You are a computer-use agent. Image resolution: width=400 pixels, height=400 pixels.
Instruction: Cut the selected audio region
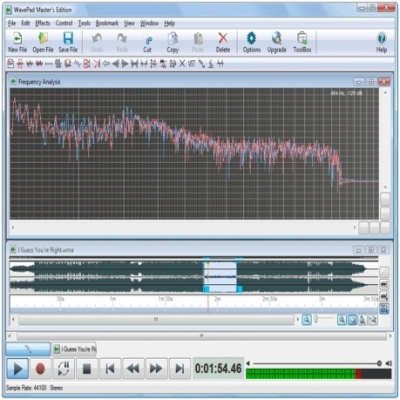(x=147, y=42)
